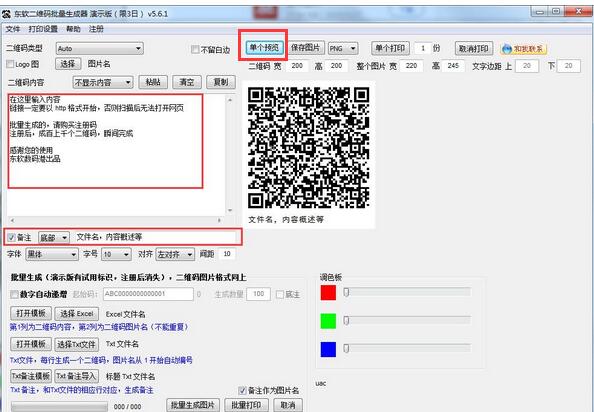Click the 单个预览 button
Screen dimensions: 594x412
click(x=264, y=48)
